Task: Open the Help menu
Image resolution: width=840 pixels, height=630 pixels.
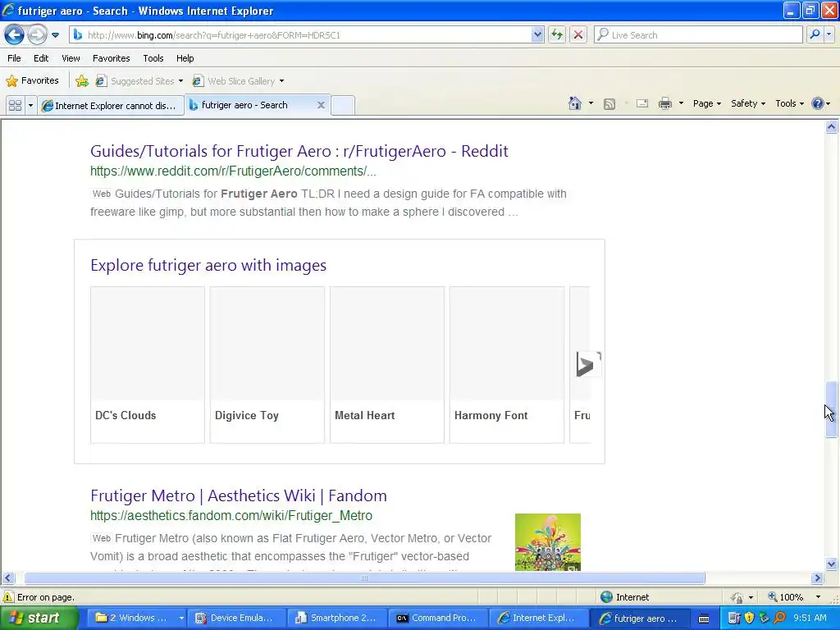Action: pyautogui.click(x=185, y=58)
